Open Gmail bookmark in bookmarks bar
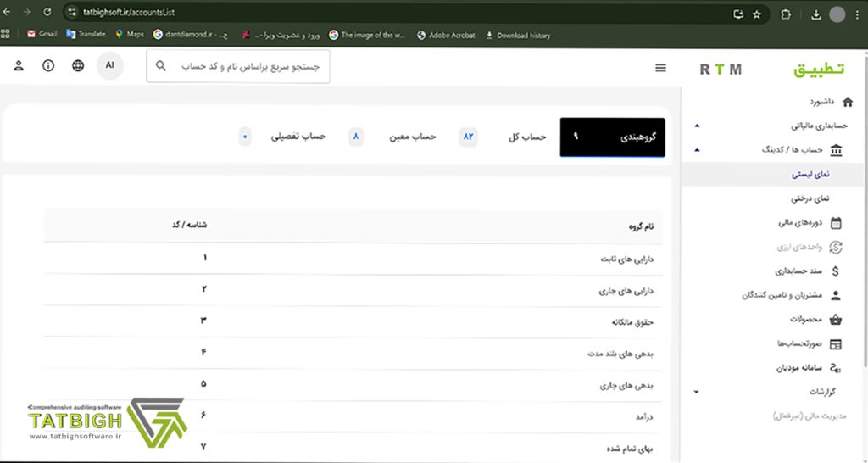This screenshot has height=463, width=868. tap(41, 35)
